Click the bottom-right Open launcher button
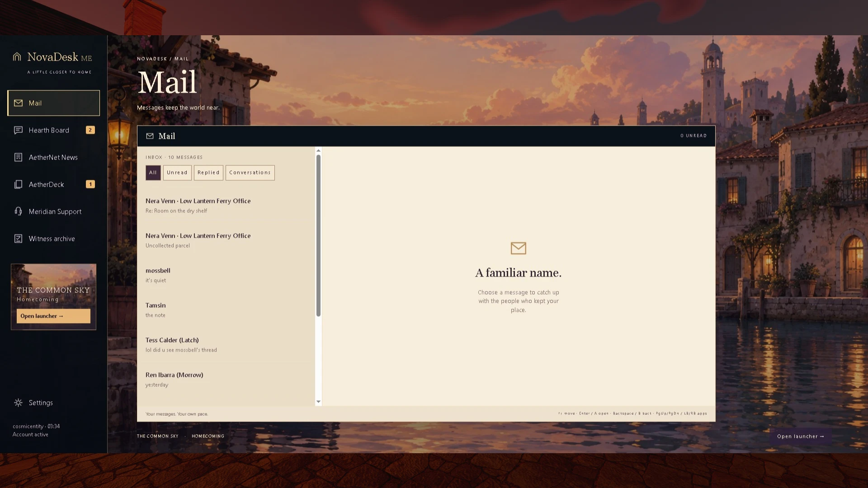The height and width of the screenshot is (488, 868). [x=800, y=436]
